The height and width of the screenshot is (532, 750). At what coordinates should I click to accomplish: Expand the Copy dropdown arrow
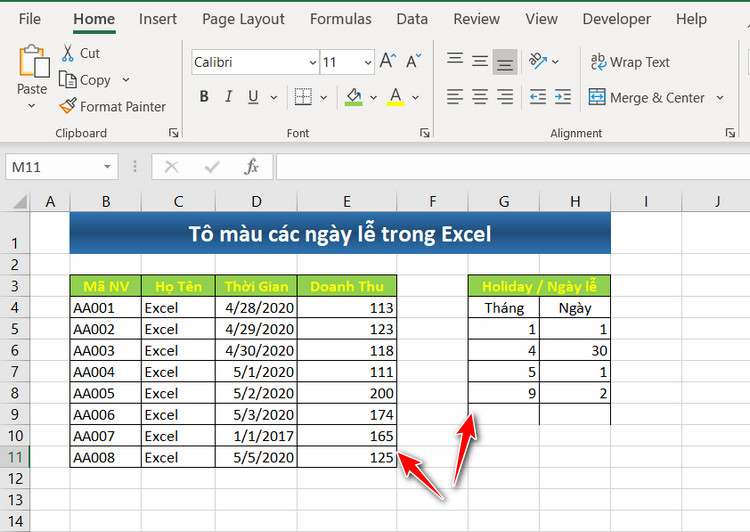point(126,79)
